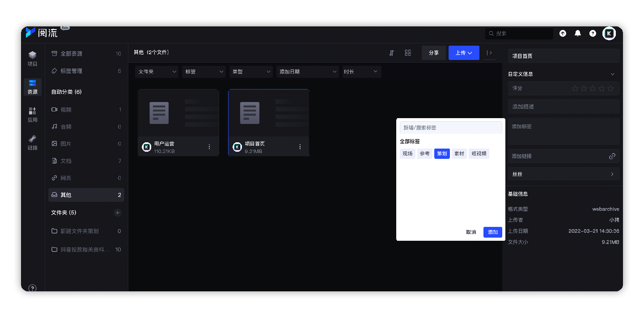Screen dimensions: 644x324
Task: Show 网页 category
Action: 86,178
